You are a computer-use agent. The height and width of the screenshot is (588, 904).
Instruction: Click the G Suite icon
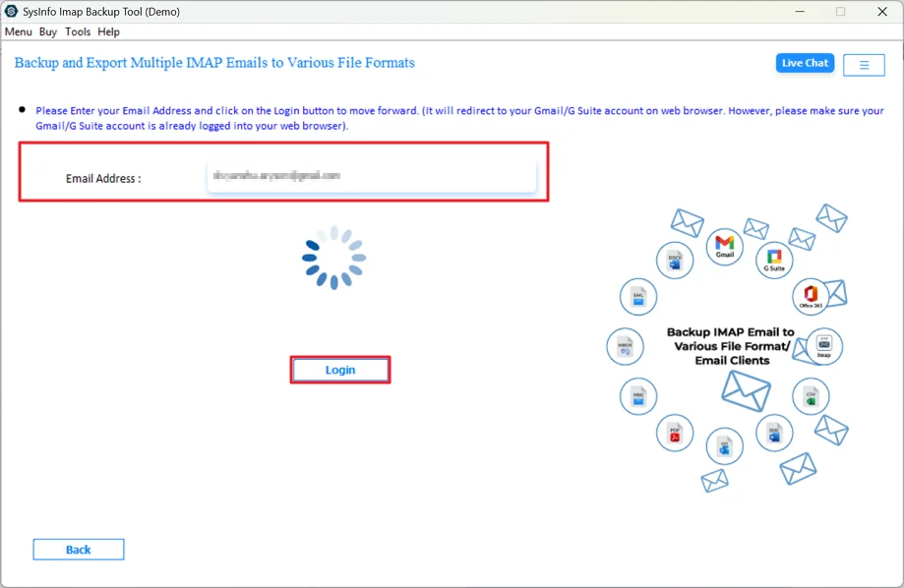(x=773, y=259)
